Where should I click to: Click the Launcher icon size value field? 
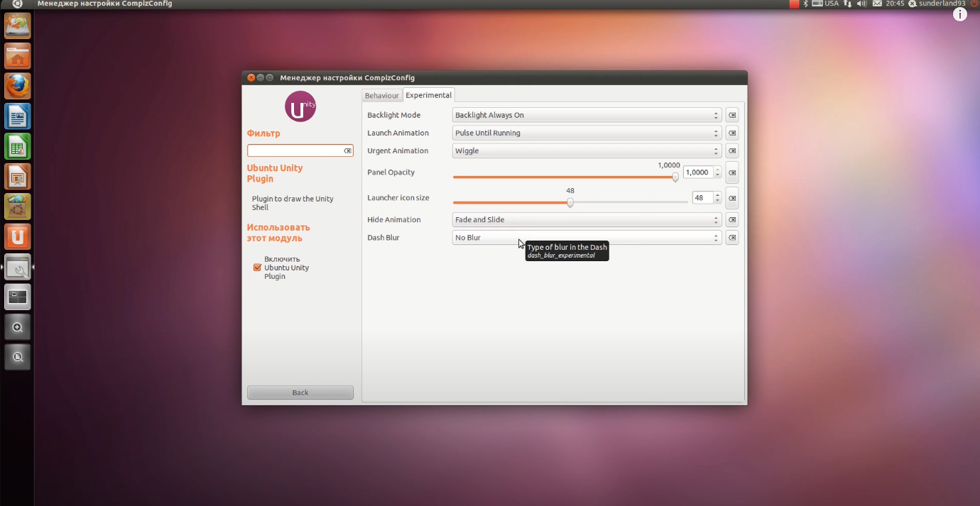click(703, 198)
